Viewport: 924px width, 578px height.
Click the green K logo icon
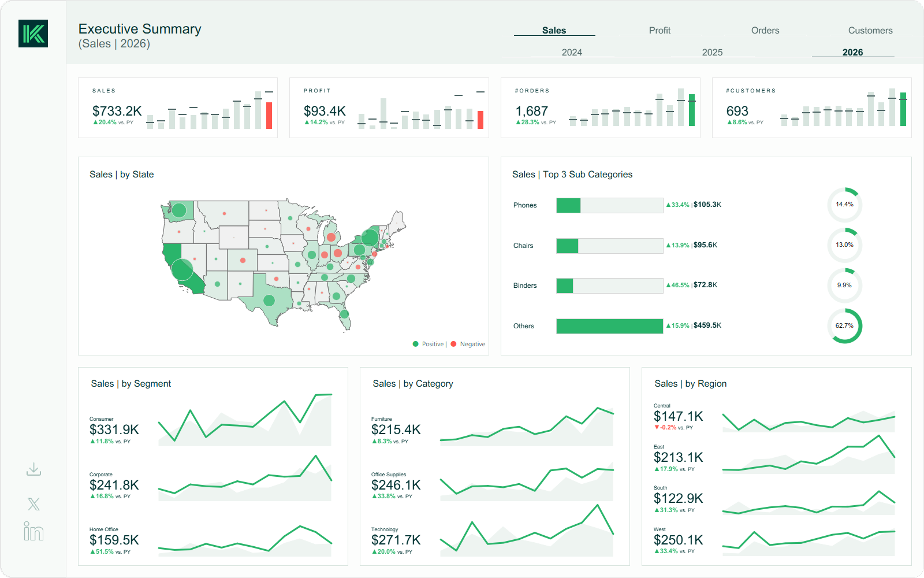point(33,34)
